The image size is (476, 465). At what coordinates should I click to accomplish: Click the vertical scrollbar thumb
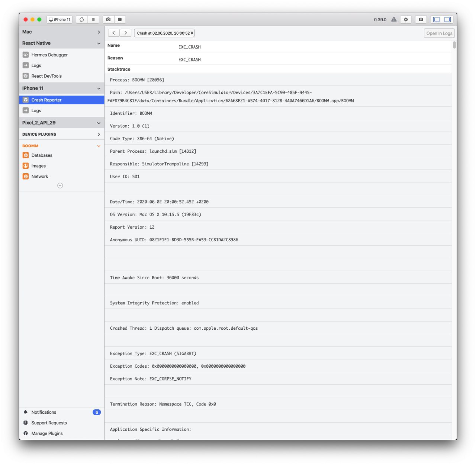coord(454,45)
